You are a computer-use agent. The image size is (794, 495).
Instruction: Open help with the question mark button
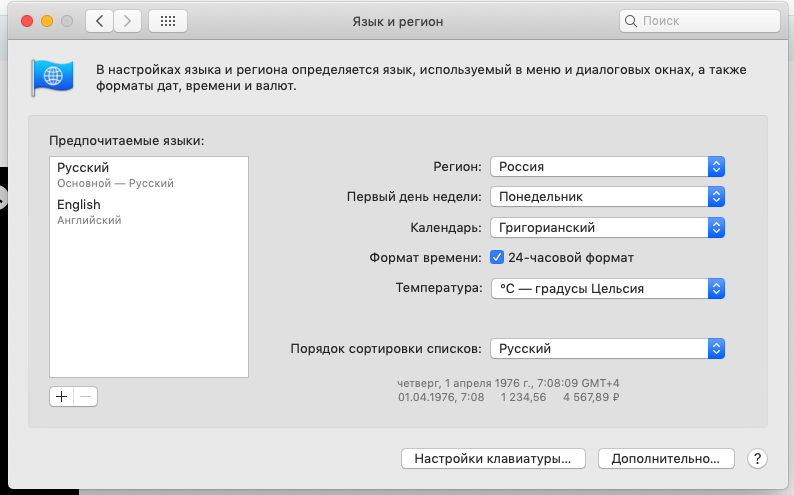click(x=757, y=459)
